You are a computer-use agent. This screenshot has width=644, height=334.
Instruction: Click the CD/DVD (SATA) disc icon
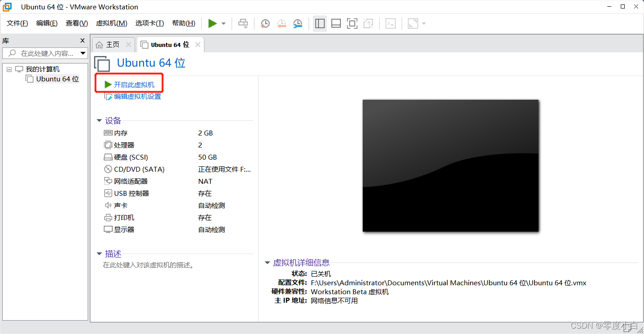(x=108, y=169)
